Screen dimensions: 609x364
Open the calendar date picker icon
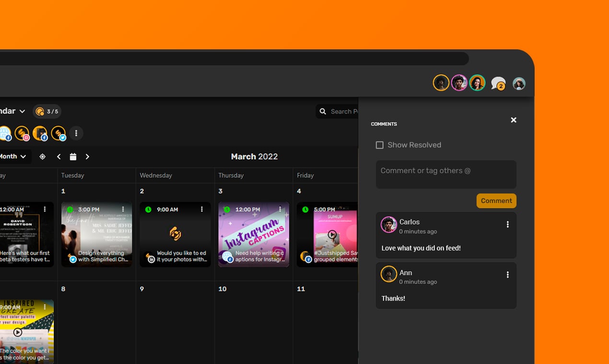pos(73,157)
